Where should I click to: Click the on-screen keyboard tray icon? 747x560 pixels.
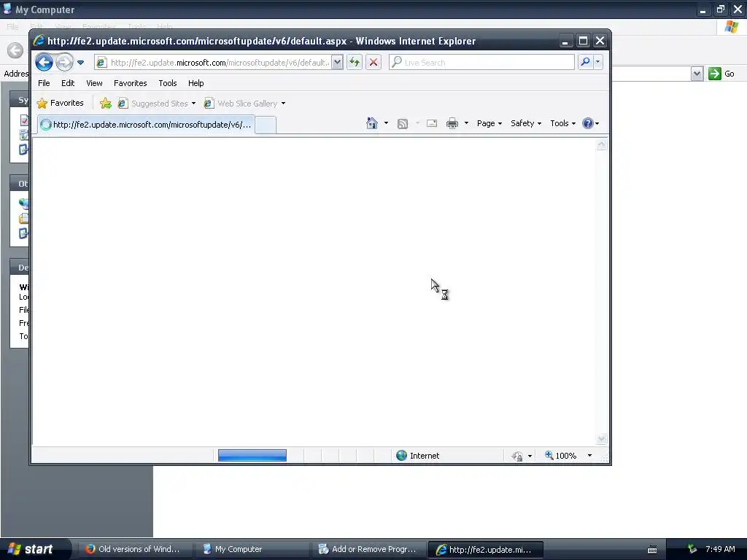click(652, 550)
